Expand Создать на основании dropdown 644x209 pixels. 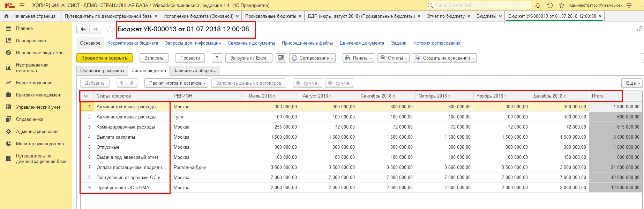coord(444,58)
